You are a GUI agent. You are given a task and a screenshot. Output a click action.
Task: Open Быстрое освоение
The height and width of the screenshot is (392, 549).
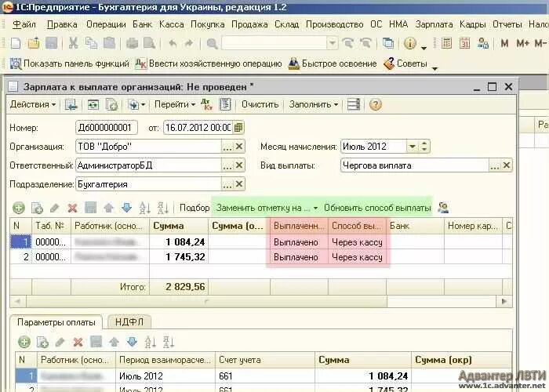tap(333, 64)
